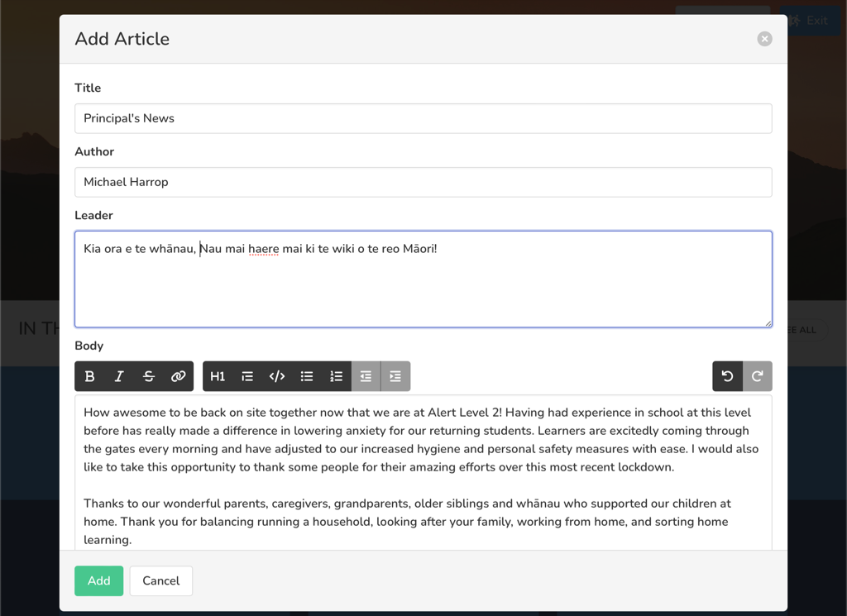Click in the Title field
Image resolution: width=847 pixels, height=616 pixels.
click(423, 118)
